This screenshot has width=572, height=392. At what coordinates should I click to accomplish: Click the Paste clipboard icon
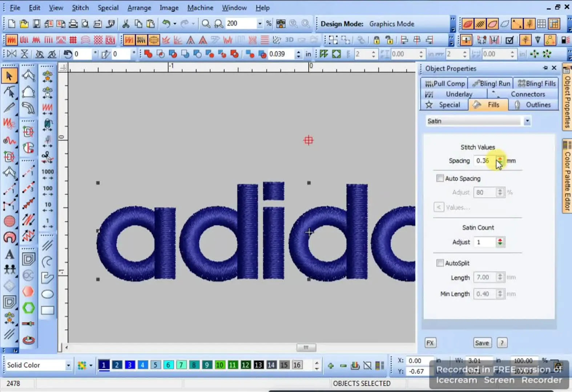click(150, 24)
